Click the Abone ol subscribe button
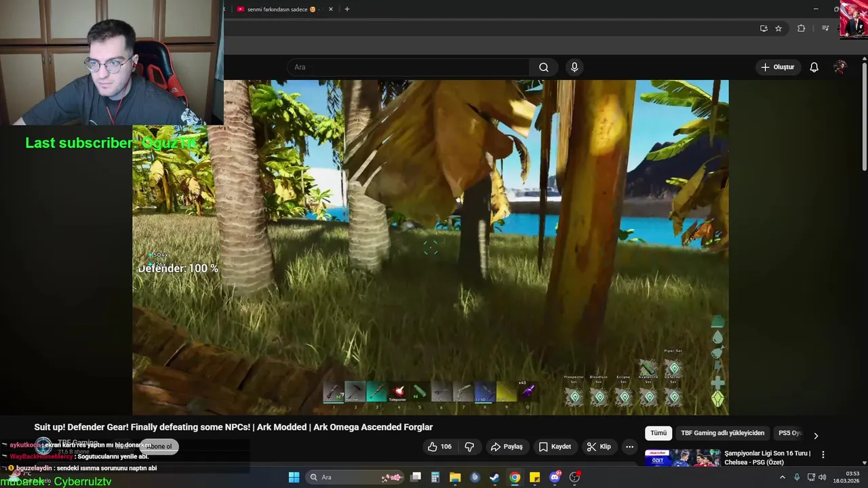This screenshot has height=488, width=868. [161, 446]
